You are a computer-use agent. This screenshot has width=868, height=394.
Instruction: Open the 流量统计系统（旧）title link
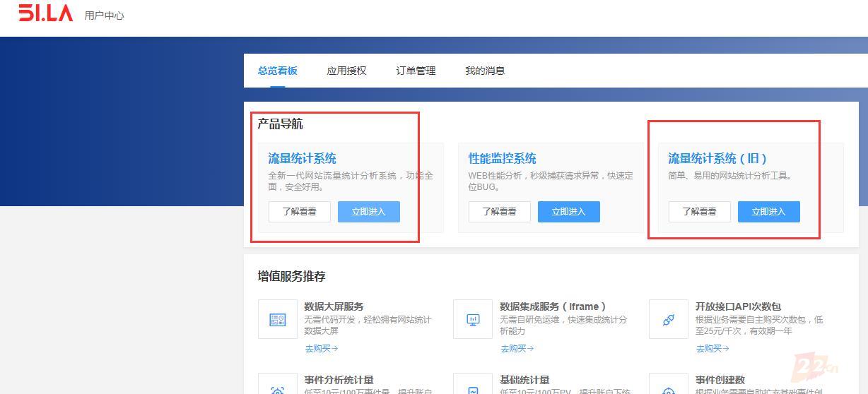718,158
